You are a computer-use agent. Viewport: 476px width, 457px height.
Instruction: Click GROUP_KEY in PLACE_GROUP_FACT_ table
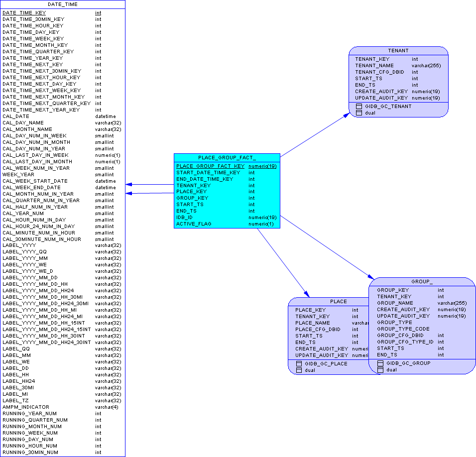[193, 198]
